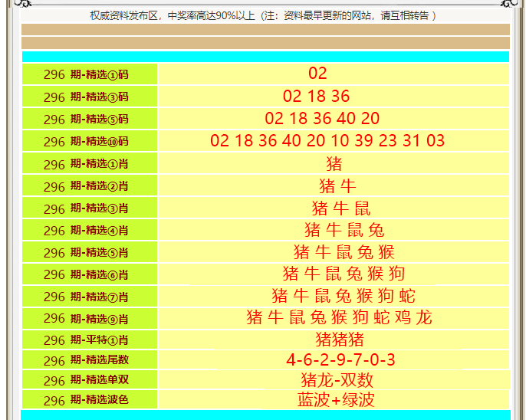
Task: Select the row label 296期-精选④肖
Action: (86, 230)
